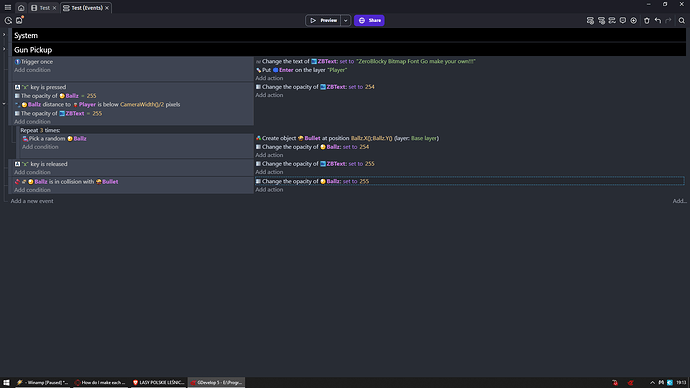Viewport: 690px width, 388px height.
Task: Open the Project Manager panel icon
Action: (x=8, y=20)
